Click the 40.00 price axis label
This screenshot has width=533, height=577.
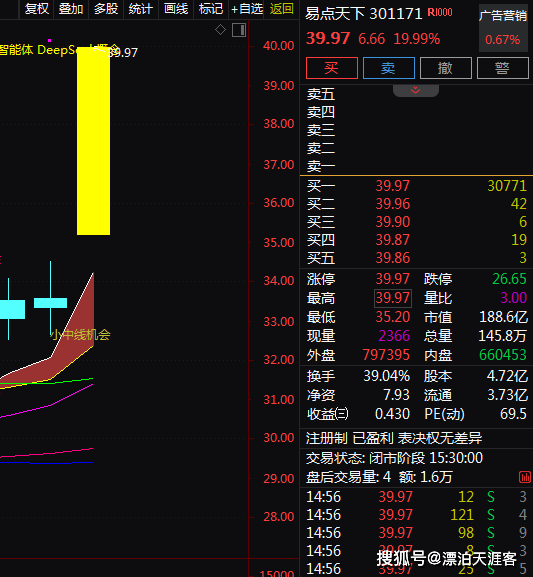click(x=279, y=46)
